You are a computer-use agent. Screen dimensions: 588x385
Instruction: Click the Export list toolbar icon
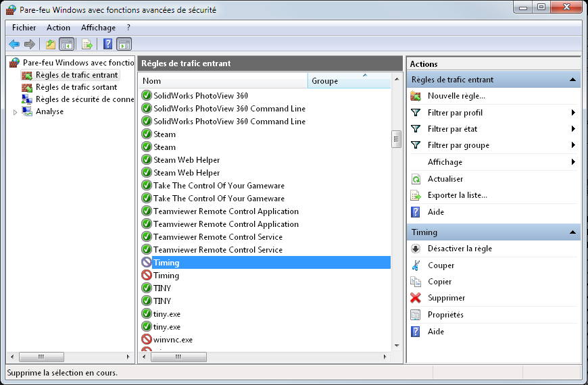click(x=87, y=44)
